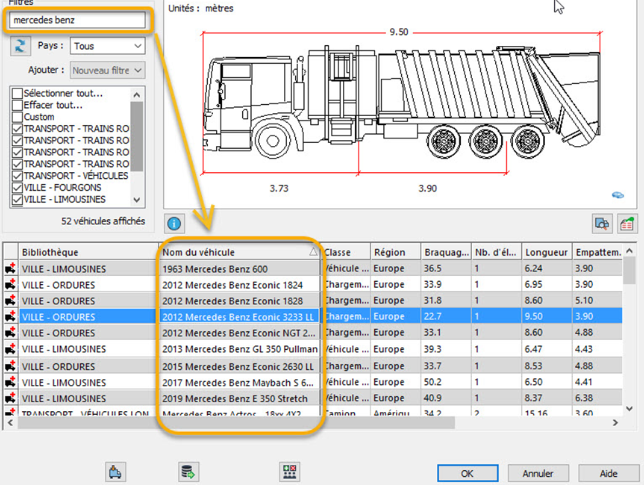Click row icon for Econic 1824
The height and width of the screenshot is (485, 644).
10,284
